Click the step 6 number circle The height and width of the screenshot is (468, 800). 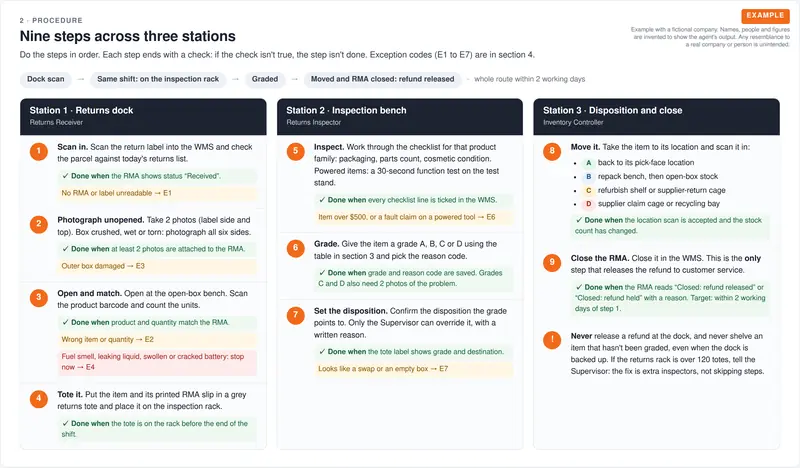click(x=295, y=249)
